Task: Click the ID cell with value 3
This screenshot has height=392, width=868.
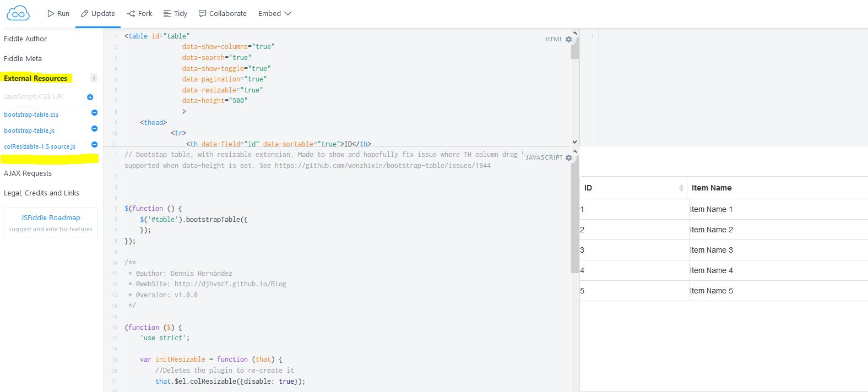Action: pyautogui.click(x=634, y=250)
